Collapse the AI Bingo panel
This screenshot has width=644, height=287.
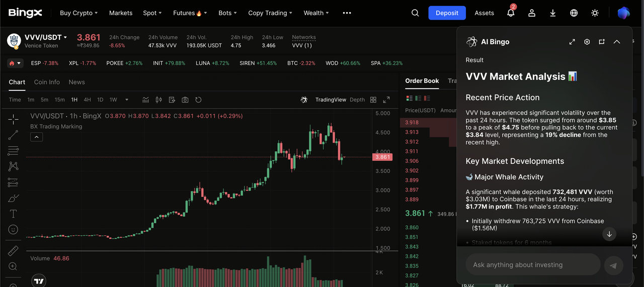(617, 42)
